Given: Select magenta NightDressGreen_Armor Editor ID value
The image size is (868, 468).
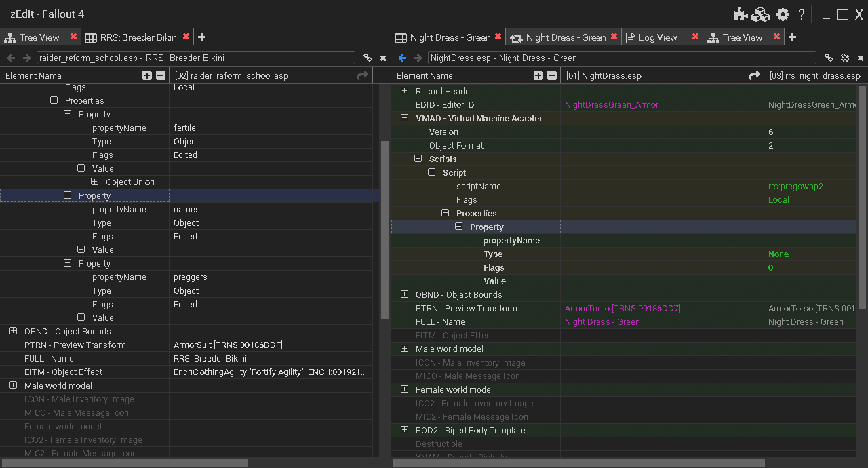Looking at the screenshot, I should (x=612, y=104).
